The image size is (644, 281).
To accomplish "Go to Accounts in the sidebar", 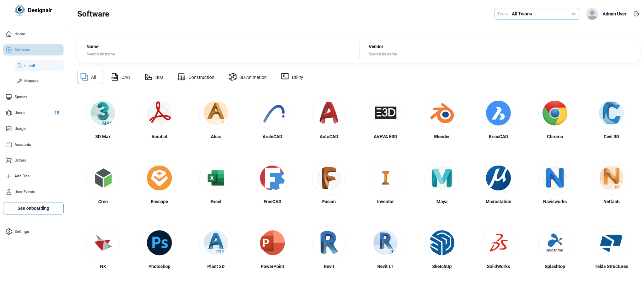I will tap(33, 145).
